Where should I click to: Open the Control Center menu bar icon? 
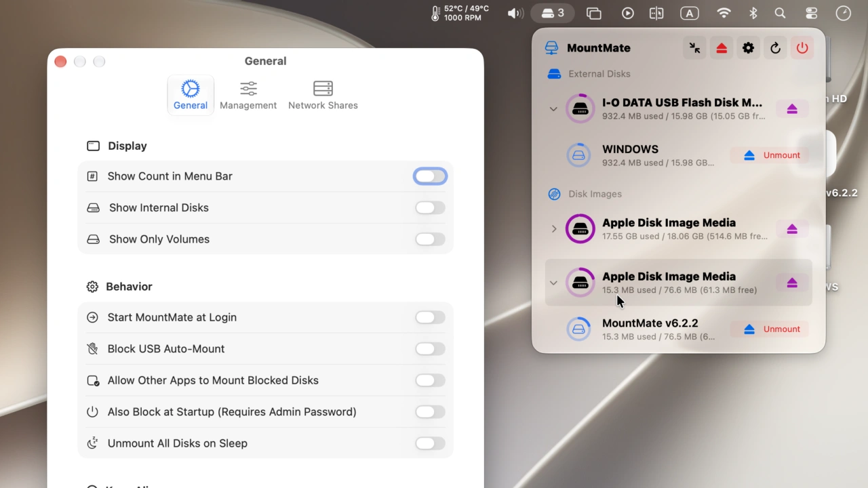[811, 14]
